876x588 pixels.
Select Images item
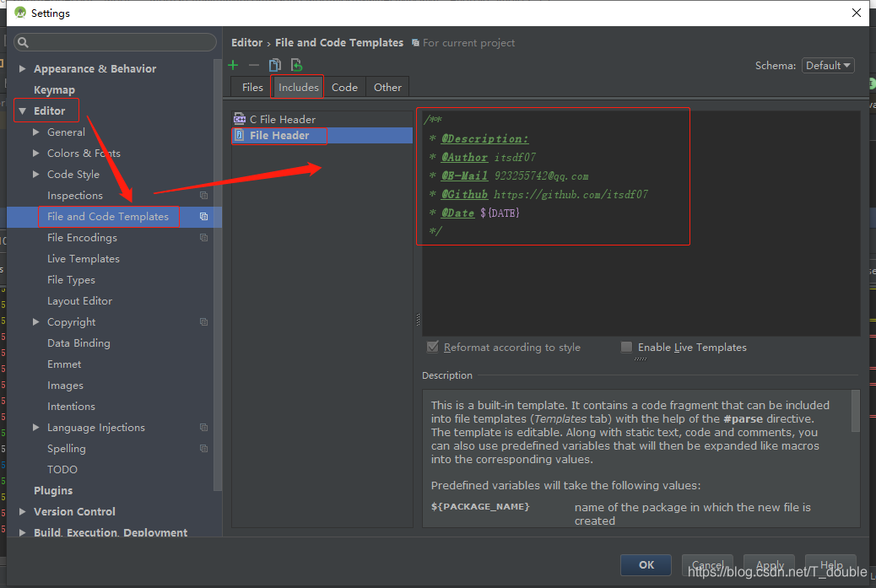(65, 386)
